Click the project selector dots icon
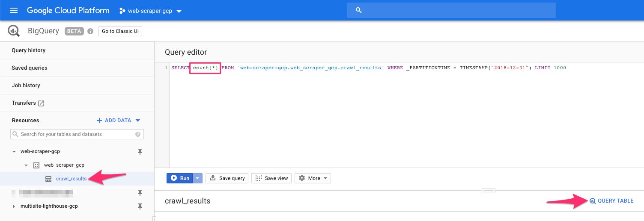Viewport: 644px width, 221px height. [122, 11]
